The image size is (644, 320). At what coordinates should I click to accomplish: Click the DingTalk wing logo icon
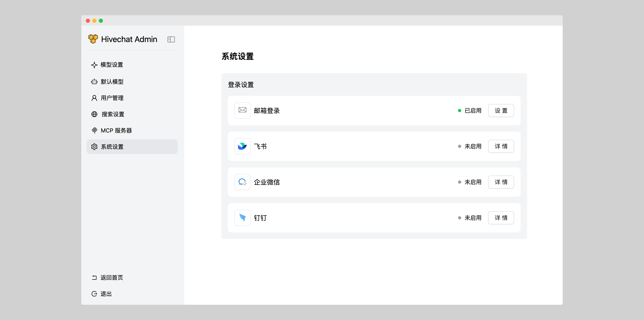[x=242, y=218]
